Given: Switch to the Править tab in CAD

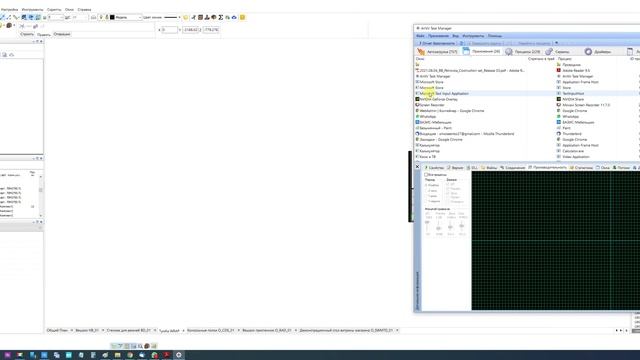Looking at the screenshot, I should [44, 34].
